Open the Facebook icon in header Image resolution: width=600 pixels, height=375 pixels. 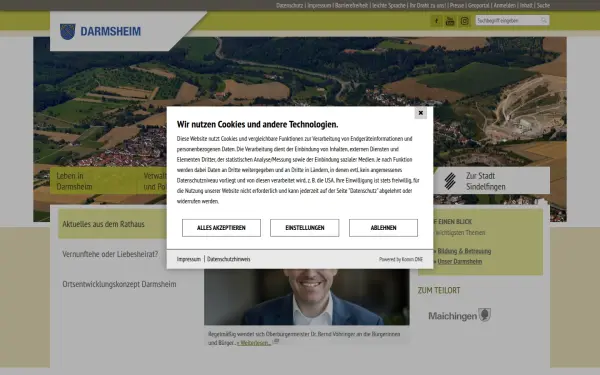pyautogui.click(x=436, y=21)
